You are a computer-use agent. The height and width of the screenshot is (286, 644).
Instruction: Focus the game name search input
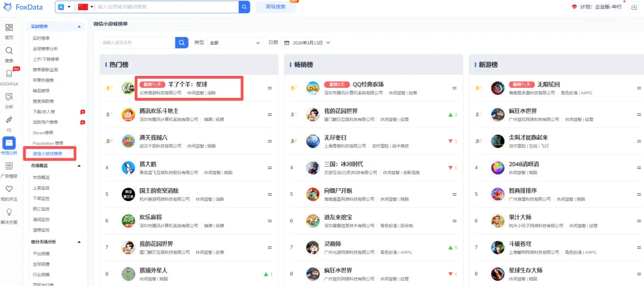tap(137, 42)
